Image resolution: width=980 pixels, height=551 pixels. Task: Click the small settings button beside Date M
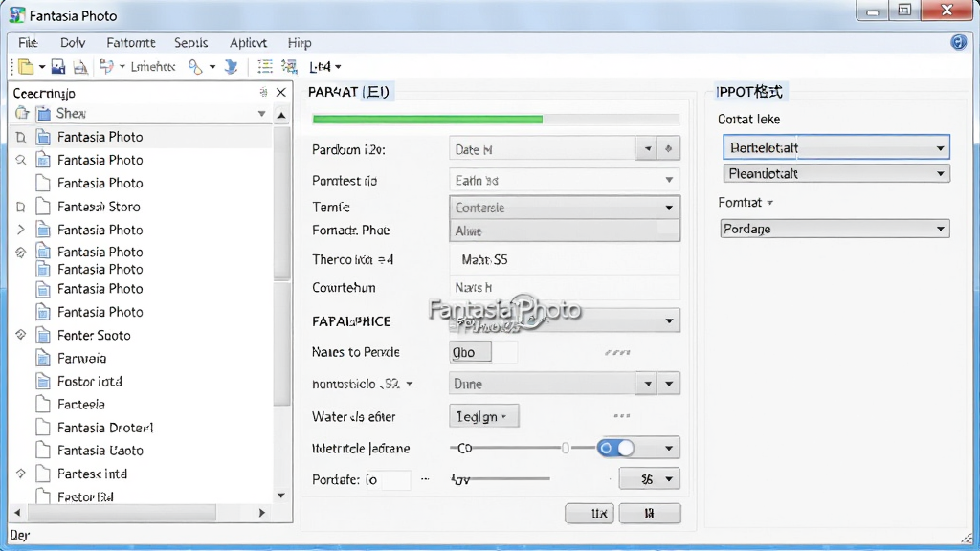(669, 148)
